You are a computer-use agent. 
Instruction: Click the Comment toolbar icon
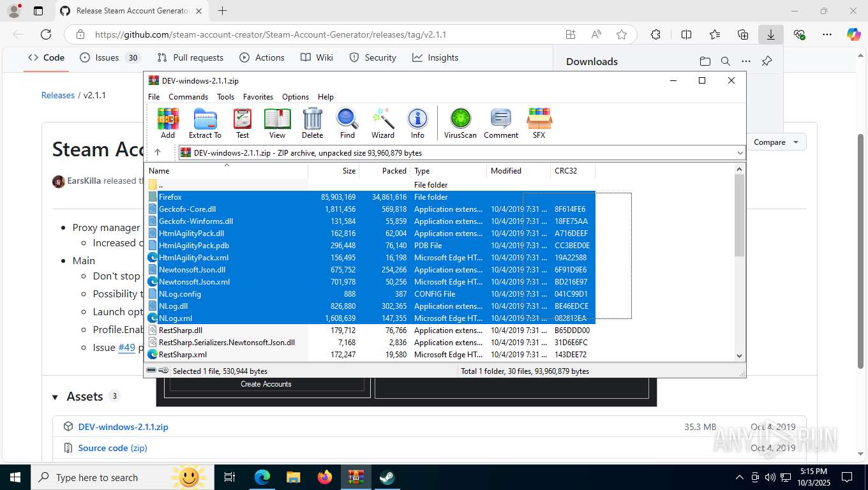pyautogui.click(x=501, y=123)
